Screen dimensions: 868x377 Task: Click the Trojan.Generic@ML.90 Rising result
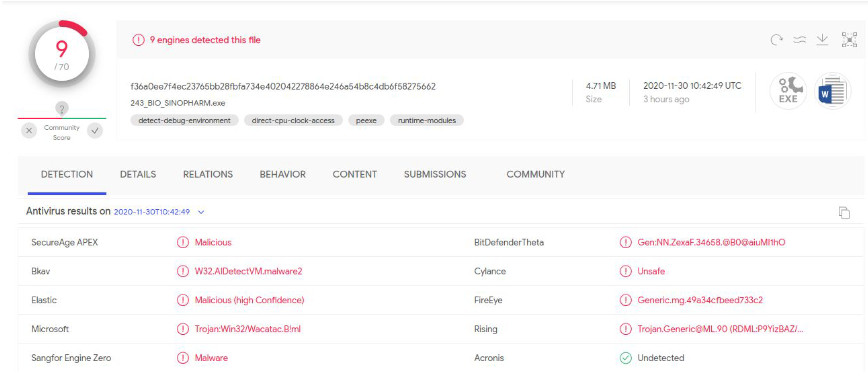[x=720, y=329]
